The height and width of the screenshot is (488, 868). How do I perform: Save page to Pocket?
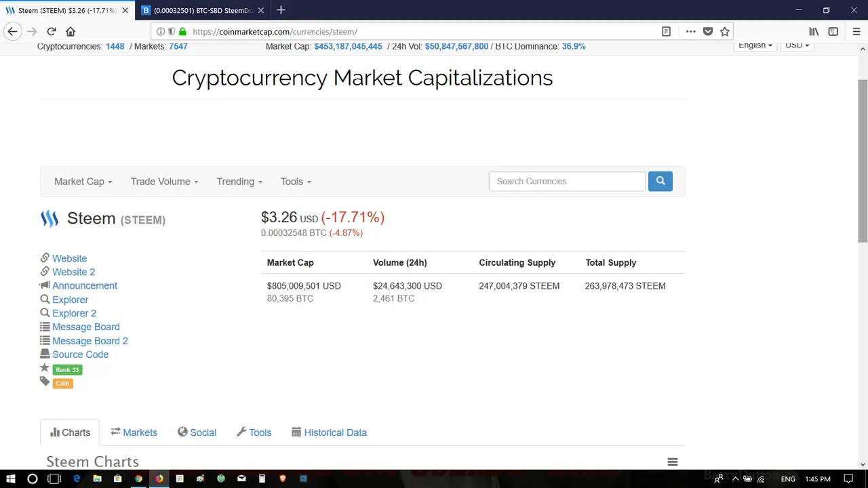708,31
